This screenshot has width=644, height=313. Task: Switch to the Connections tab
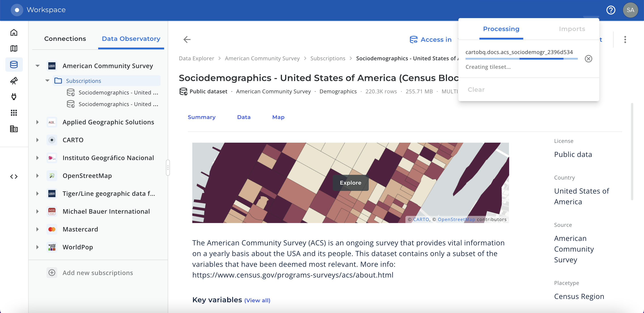[65, 39]
